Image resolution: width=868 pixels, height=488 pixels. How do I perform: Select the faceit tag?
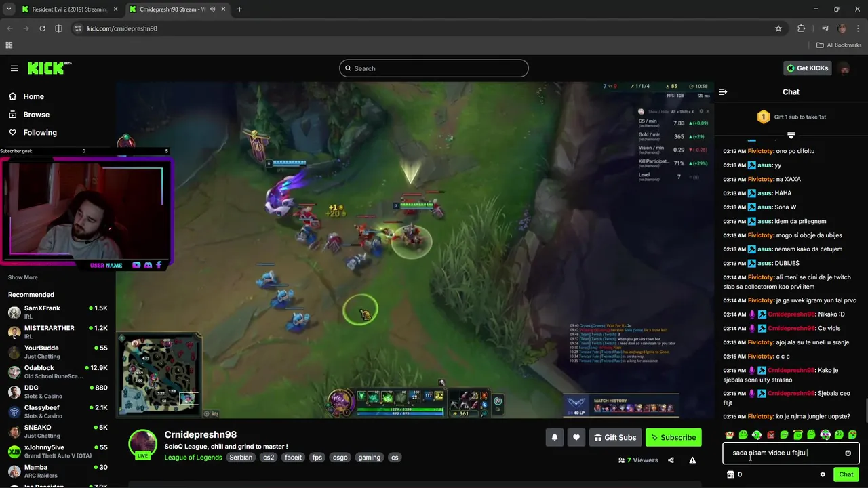pos(293,457)
